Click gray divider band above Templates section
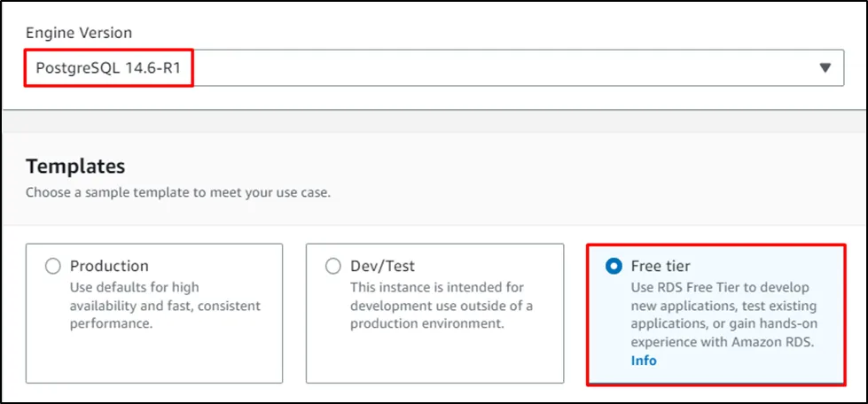Image resolution: width=868 pixels, height=404 pixels. (x=434, y=122)
